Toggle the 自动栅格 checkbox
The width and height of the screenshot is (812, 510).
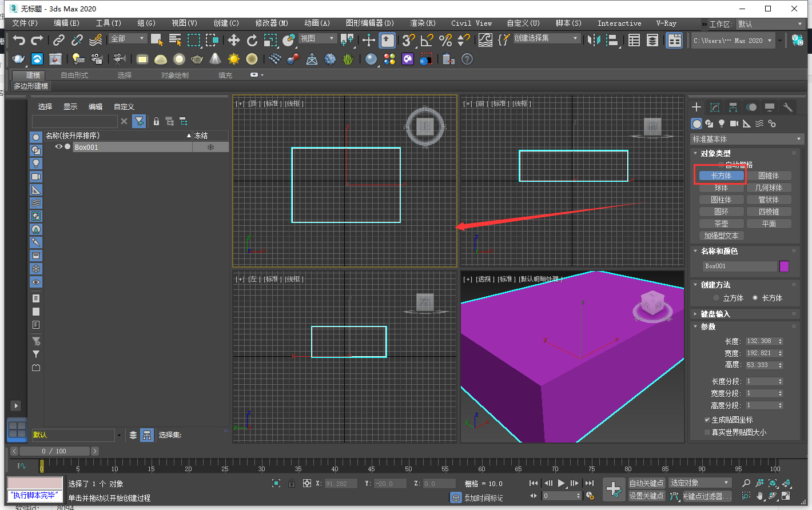tap(721, 165)
